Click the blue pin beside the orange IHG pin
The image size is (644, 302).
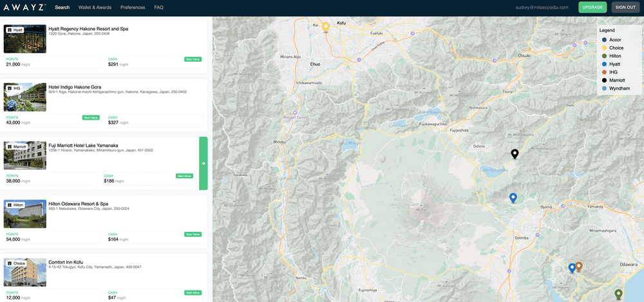[571, 267]
